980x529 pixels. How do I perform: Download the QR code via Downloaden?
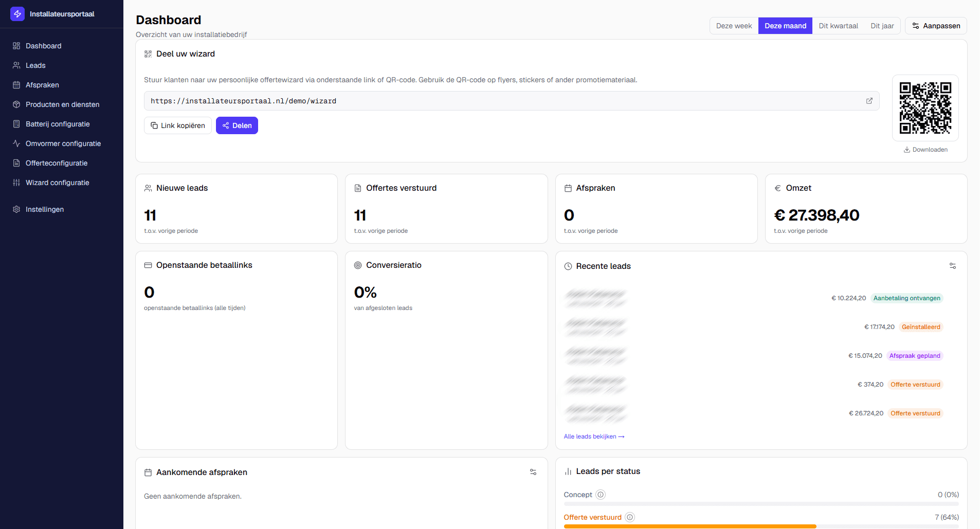pos(925,150)
